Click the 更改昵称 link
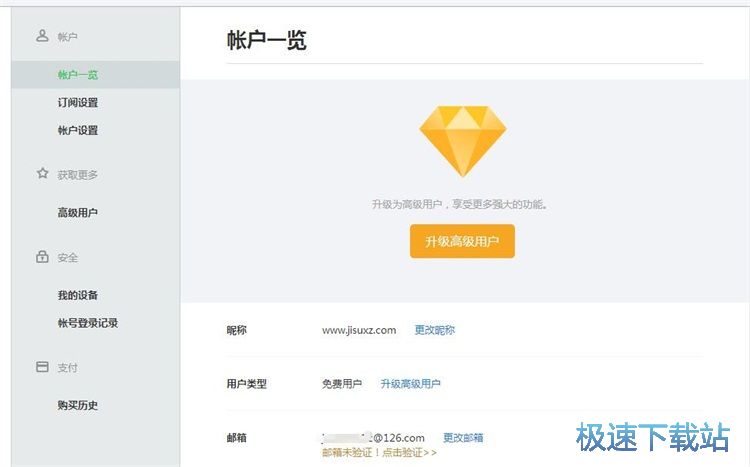The image size is (750, 467). pos(434,330)
